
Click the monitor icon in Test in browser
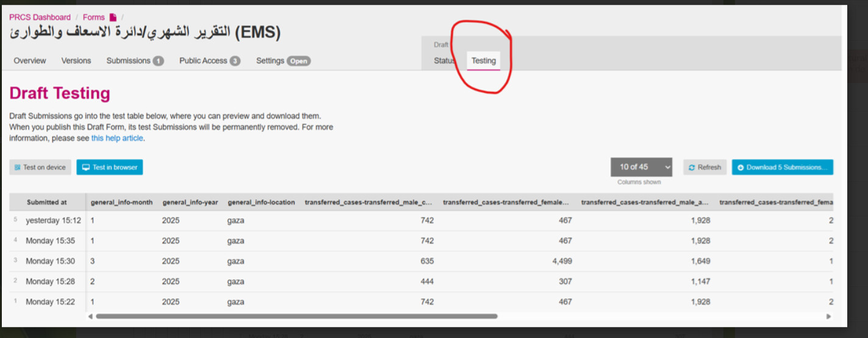pyautogui.click(x=85, y=167)
